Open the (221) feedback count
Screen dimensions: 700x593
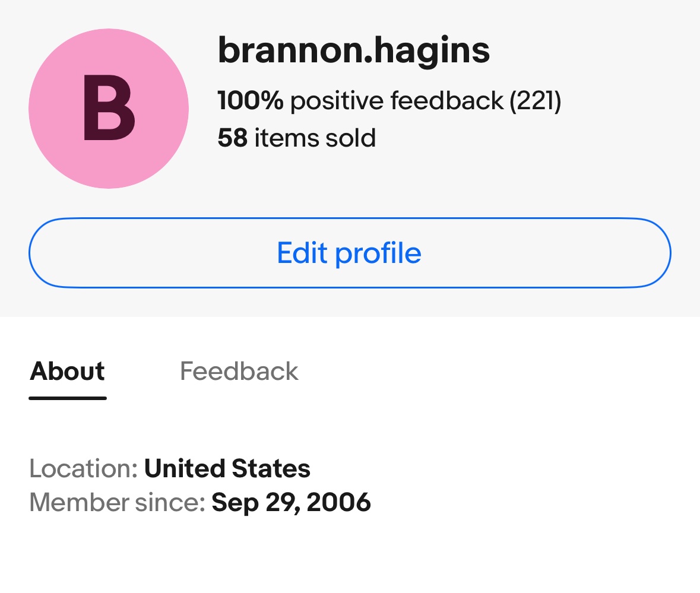point(535,100)
